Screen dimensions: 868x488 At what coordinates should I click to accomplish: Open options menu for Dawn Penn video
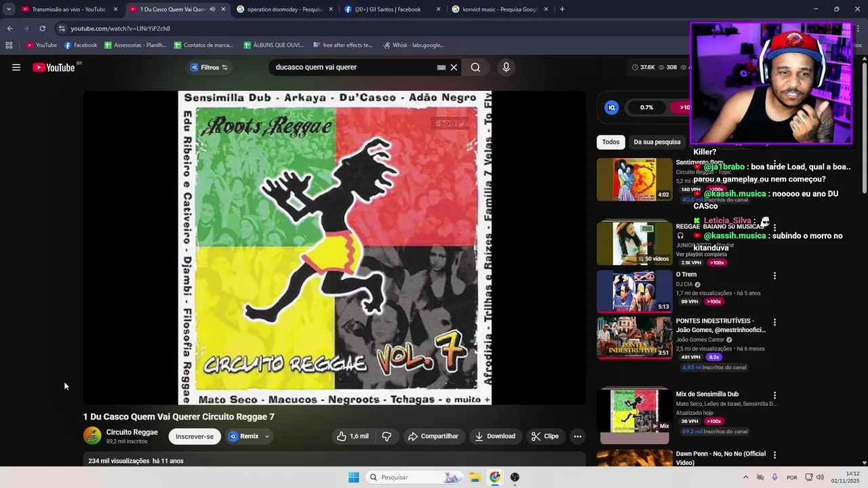(x=774, y=455)
